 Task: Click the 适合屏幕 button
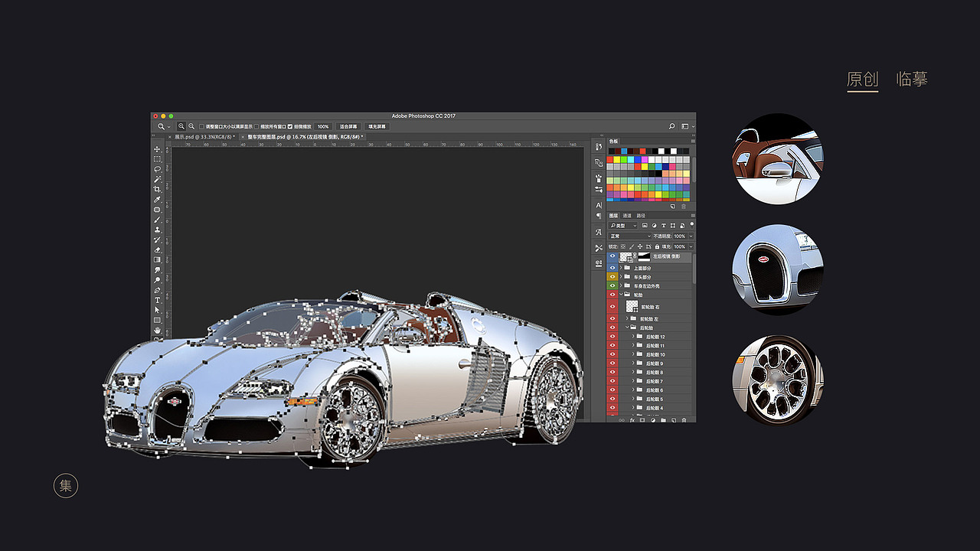click(x=348, y=126)
